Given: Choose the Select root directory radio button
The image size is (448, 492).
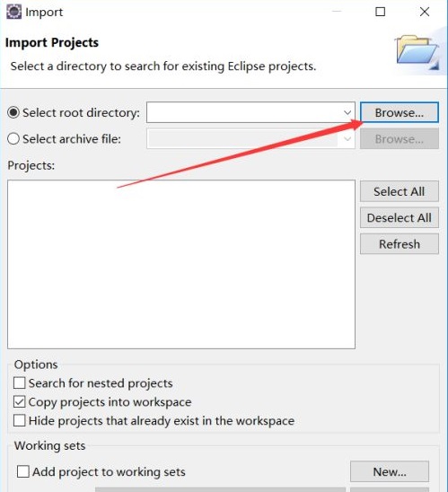Looking at the screenshot, I should 13,112.
